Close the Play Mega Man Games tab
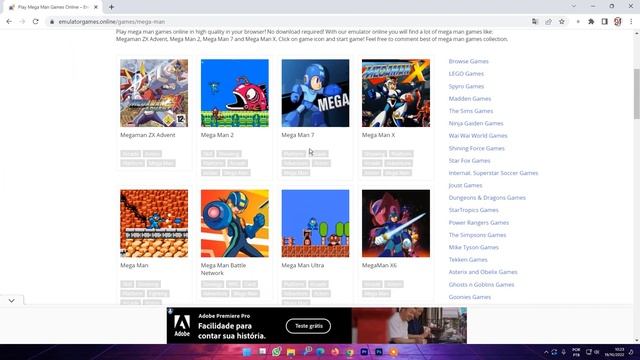Screen dimensions: 640x360 [96, 7]
